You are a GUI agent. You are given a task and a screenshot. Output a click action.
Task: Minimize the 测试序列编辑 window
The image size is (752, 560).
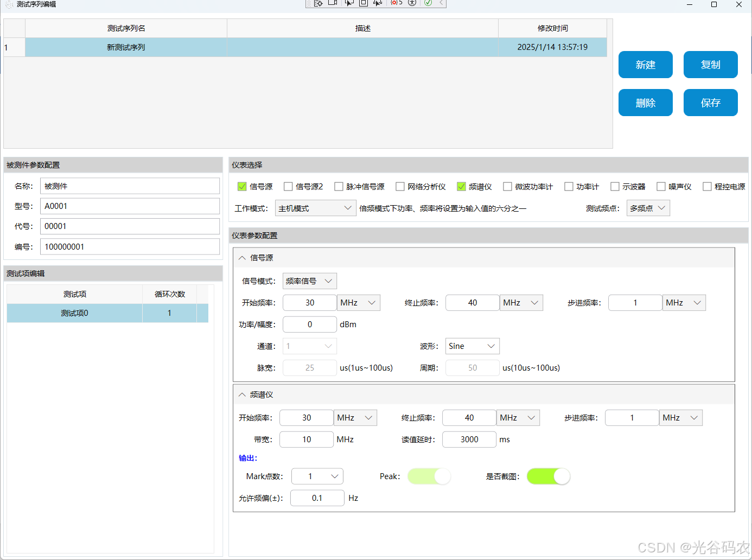690,4
